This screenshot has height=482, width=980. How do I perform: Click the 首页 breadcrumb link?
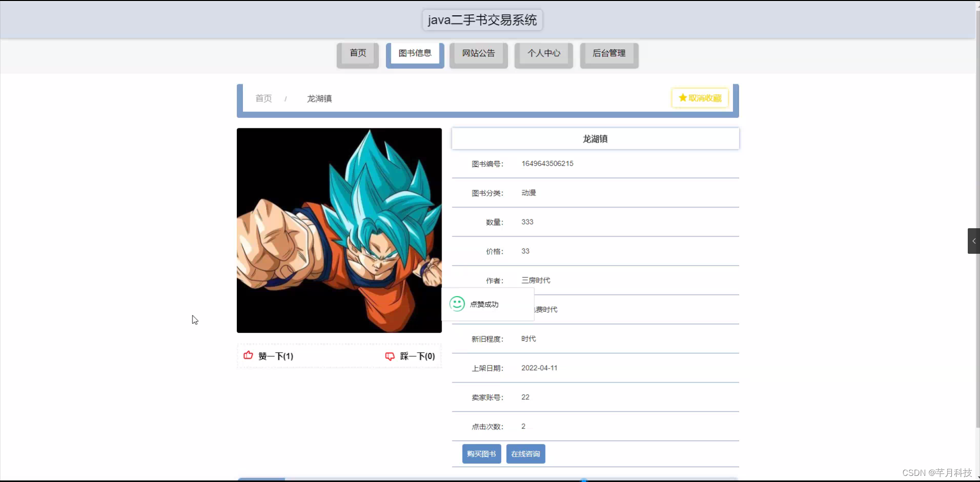pyautogui.click(x=263, y=99)
